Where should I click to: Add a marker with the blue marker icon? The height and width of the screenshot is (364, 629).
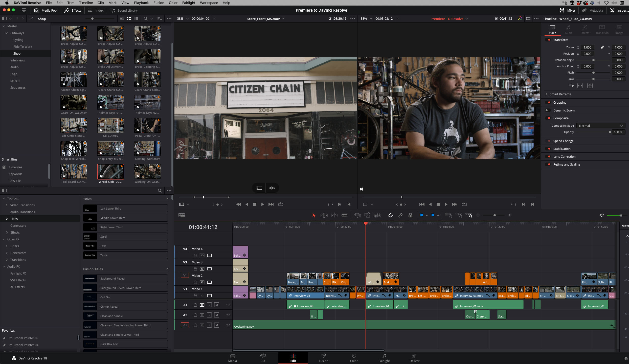433,215
